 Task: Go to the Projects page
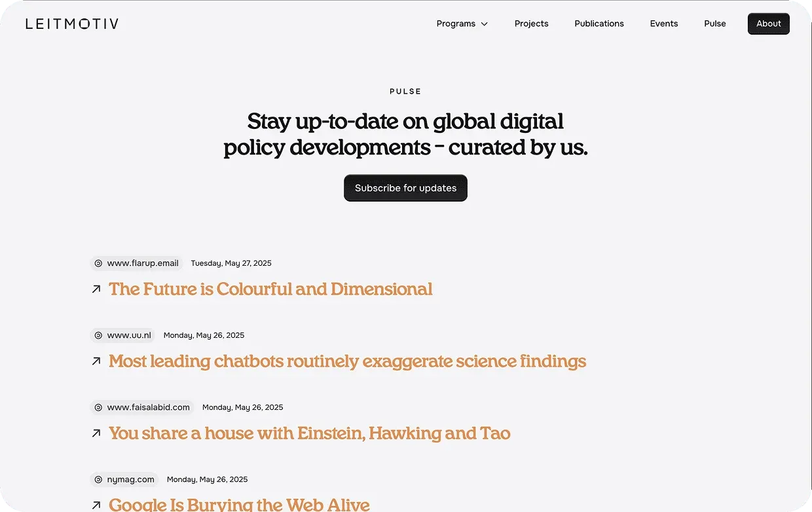[531, 24]
